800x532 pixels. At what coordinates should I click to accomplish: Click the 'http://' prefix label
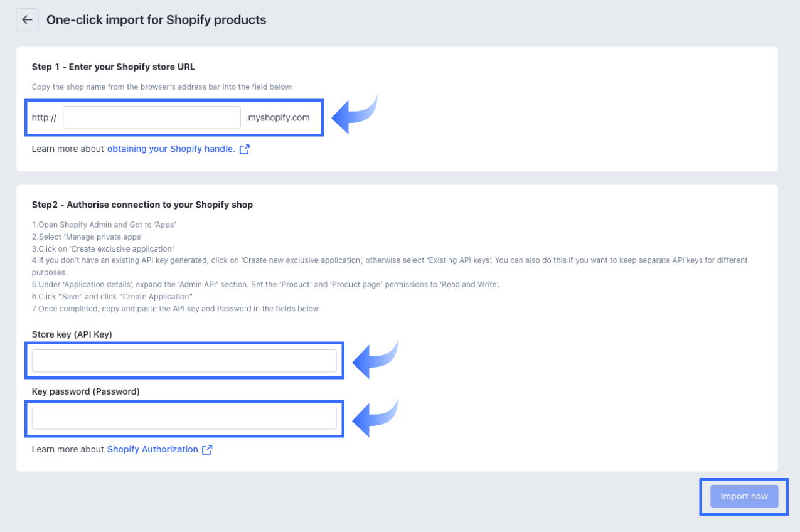44,118
